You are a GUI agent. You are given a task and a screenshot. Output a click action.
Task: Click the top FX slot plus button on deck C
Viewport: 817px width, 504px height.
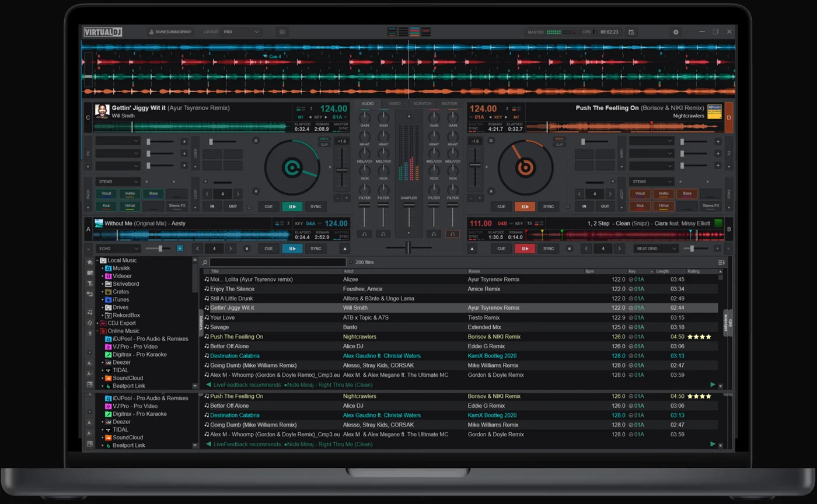184,141
